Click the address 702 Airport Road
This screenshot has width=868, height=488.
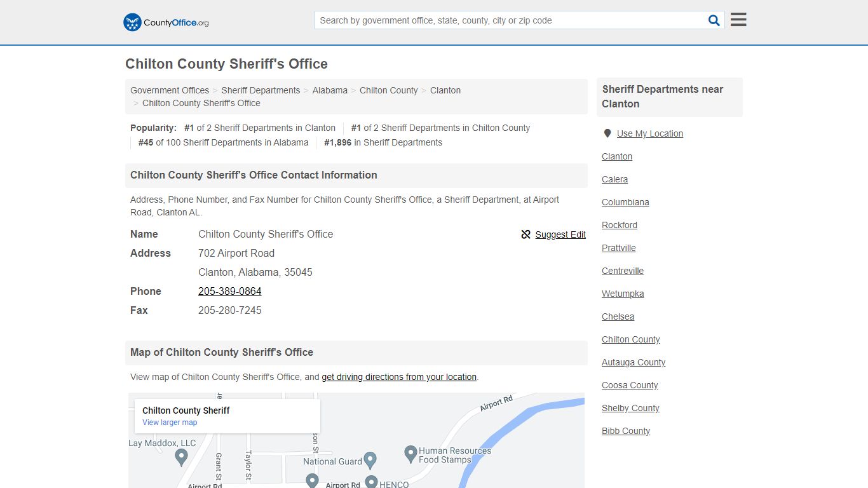(236, 253)
